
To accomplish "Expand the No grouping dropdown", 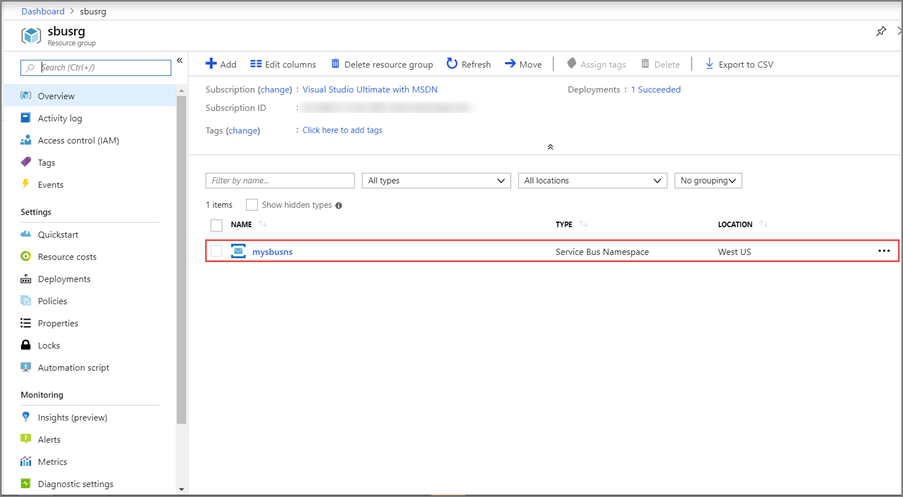I will [708, 181].
